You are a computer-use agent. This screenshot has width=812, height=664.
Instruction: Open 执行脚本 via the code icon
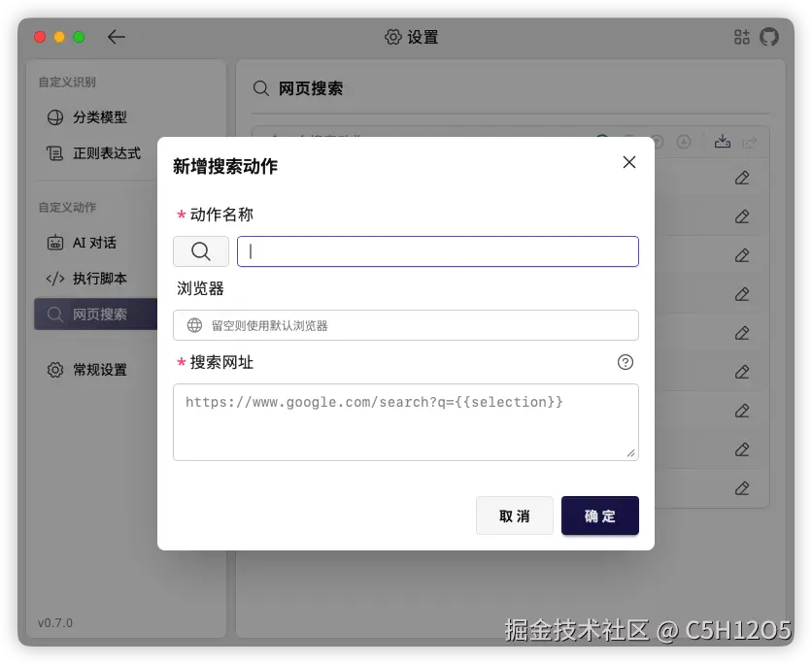tap(56, 279)
